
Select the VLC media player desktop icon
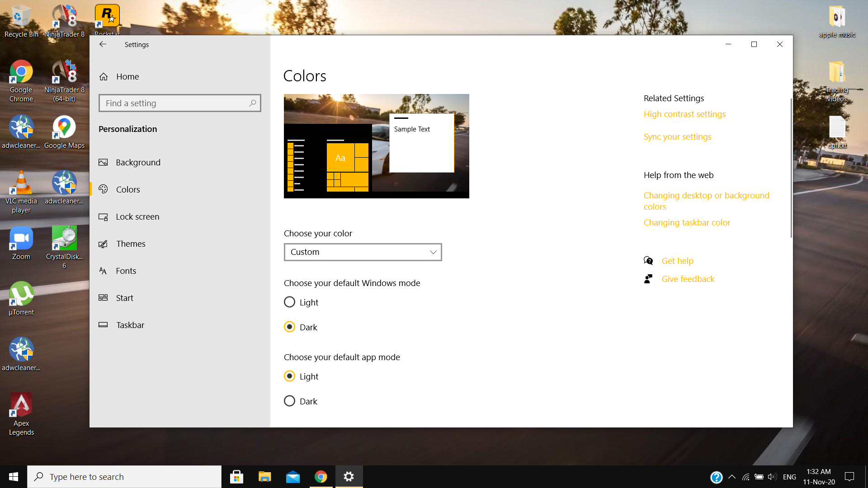(x=21, y=192)
